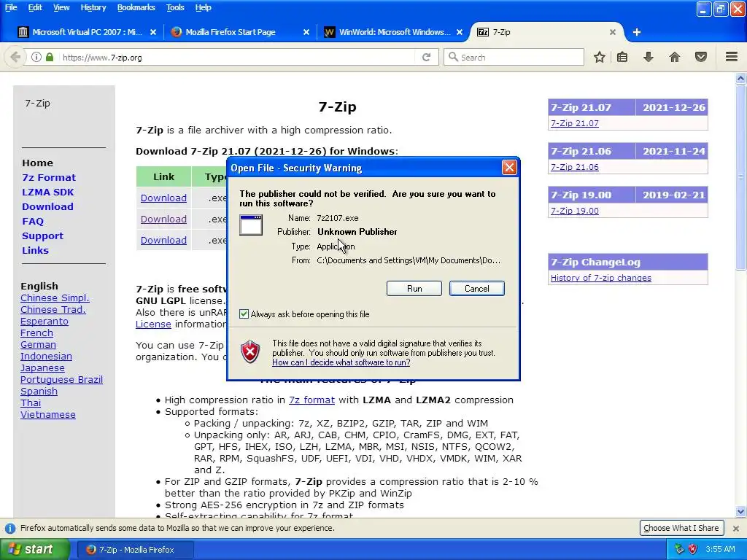The width and height of the screenshot is (747, 560).
Task: Select 7-Zip - Mozilla Firefox taskbar button
Action: coord(136,550)
